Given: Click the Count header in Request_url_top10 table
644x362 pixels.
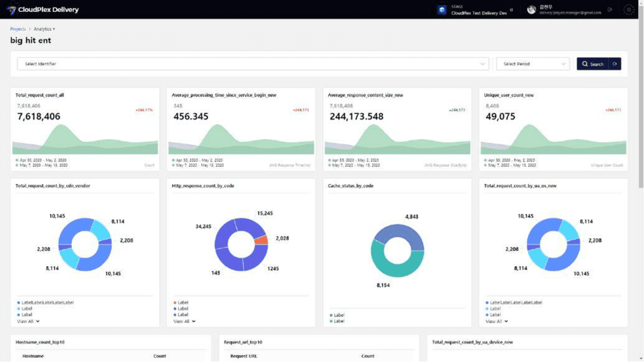Looking at the screenshot, I should (368, 356).
